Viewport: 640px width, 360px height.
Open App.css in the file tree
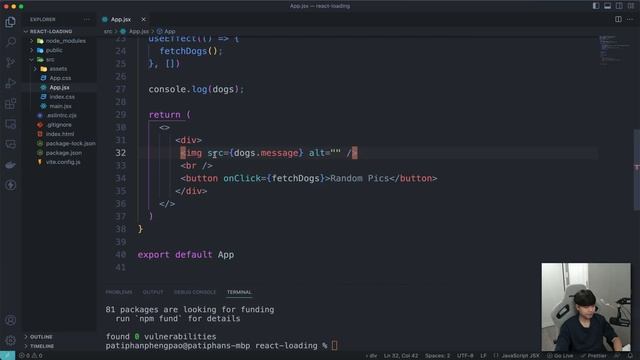point(59,78)
